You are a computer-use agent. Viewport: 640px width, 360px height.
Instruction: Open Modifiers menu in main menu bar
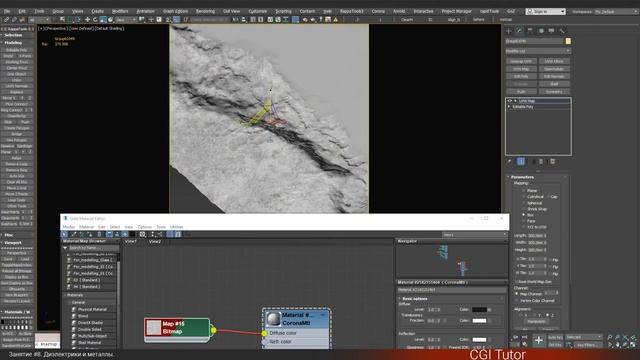[x=120, y=11]
